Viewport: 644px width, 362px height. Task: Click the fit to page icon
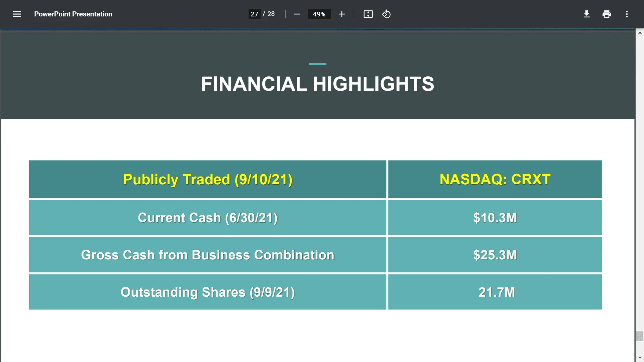point(368,14)
